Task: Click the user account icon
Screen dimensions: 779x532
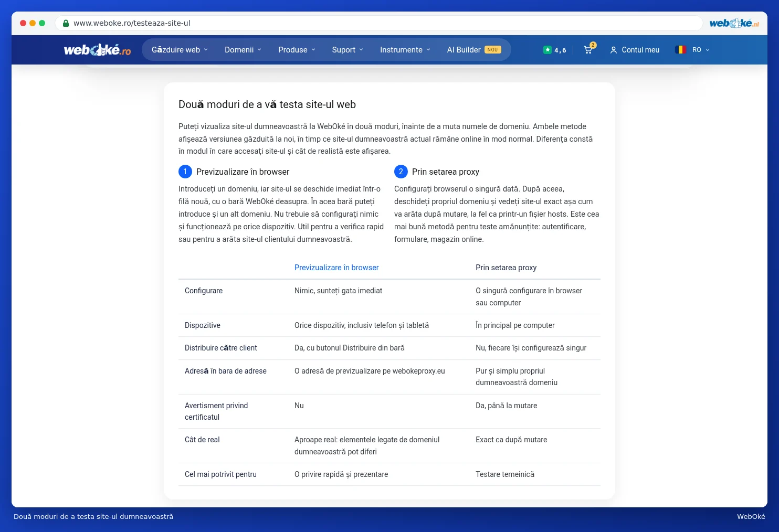Action: click(x=613, y=50)
